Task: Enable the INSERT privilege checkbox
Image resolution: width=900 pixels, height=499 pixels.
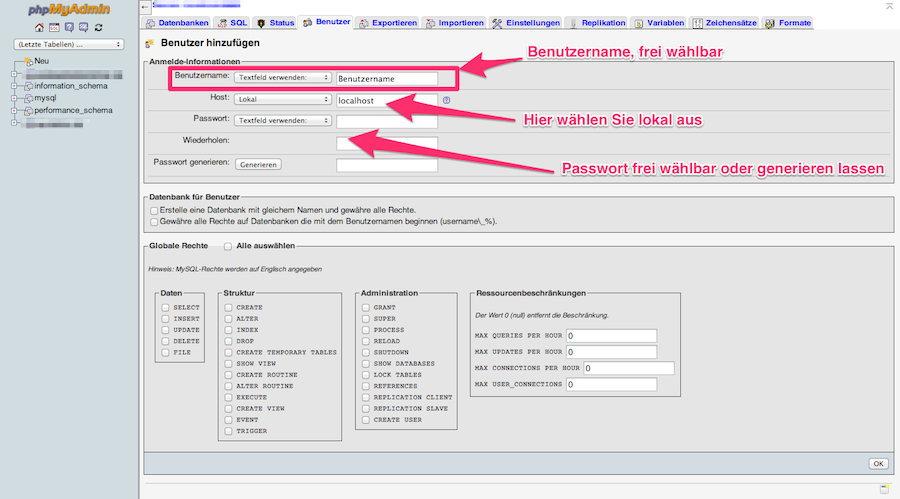Action: coord(165,319)
